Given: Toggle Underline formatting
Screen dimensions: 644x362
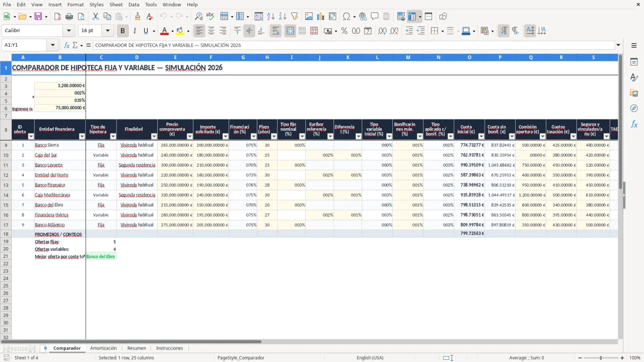Looking at the screenshot, I should click(147, 31).
